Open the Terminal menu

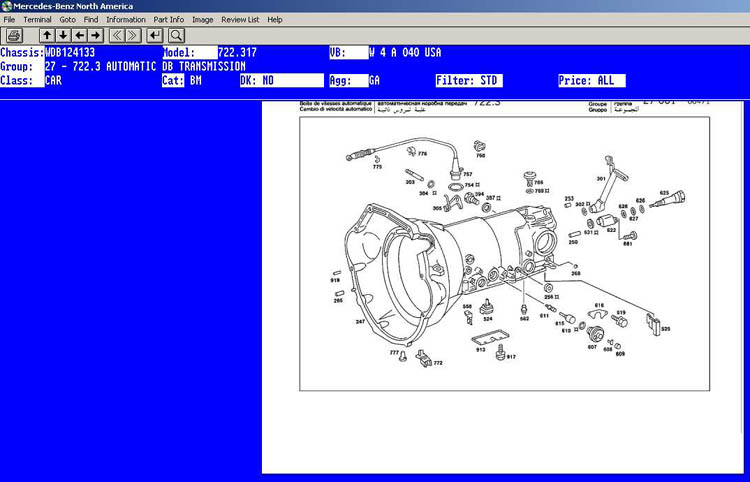point(37,19)
